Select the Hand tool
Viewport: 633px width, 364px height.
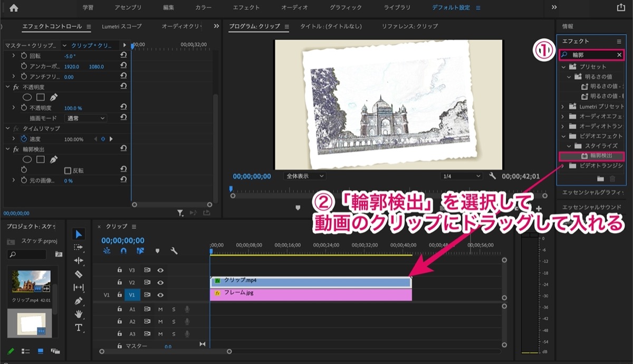(x=79, y=314)
